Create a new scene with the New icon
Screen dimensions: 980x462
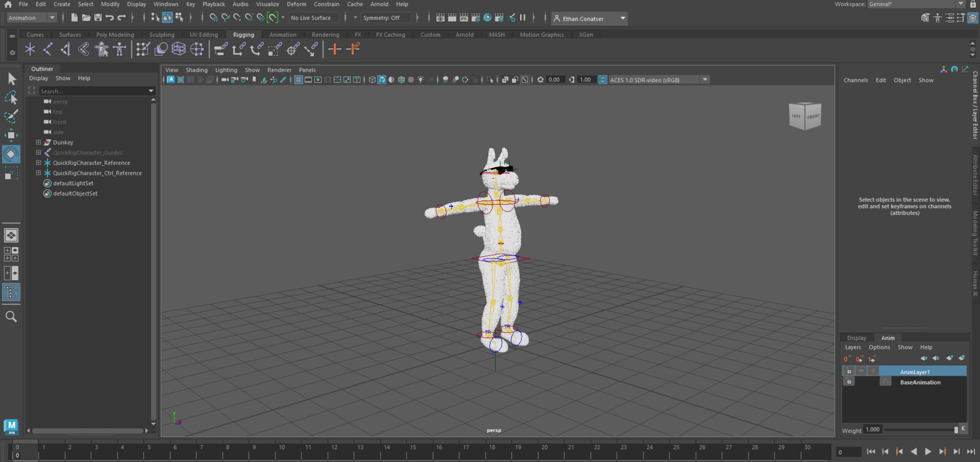pos(74,18)
